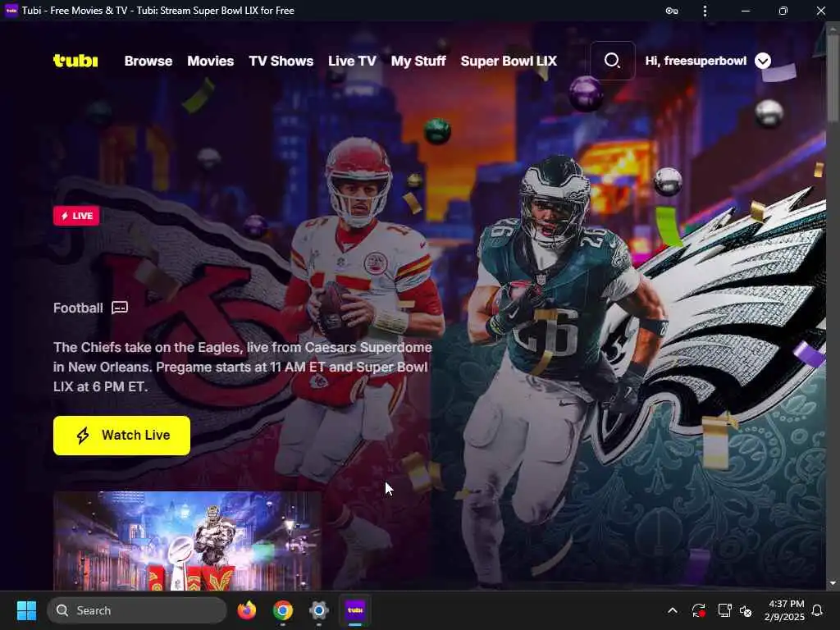Click the closed captions icon beside Football

(x=120, y=308)
